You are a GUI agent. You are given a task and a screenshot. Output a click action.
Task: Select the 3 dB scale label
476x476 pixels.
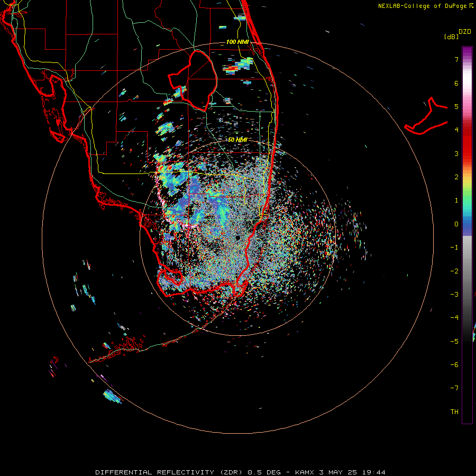tap(456, 153)
